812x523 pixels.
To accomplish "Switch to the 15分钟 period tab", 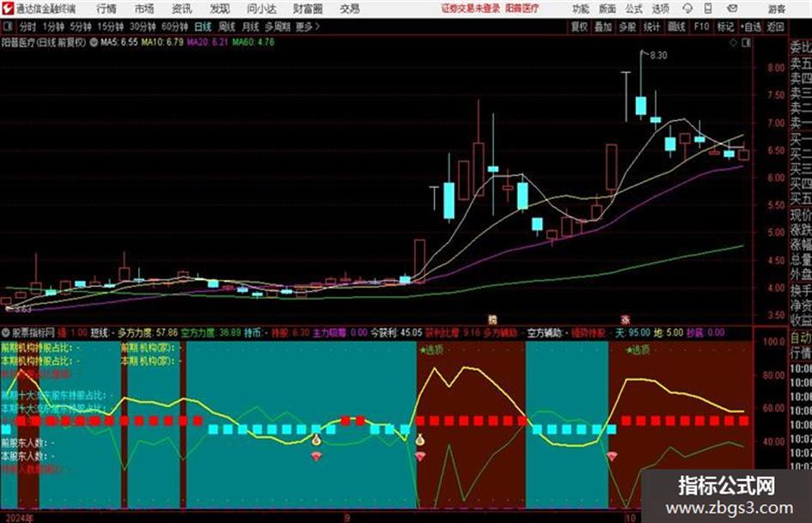I will [x=111, y=27].
